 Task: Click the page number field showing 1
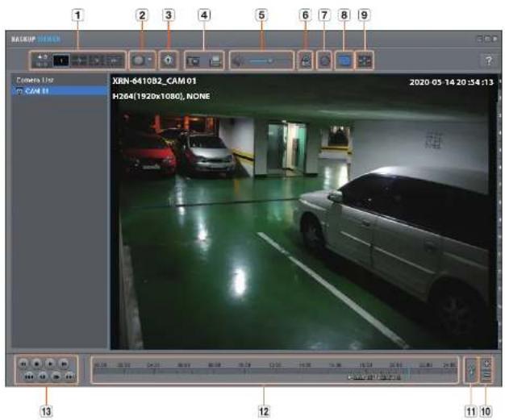click(x=61, y=60)
